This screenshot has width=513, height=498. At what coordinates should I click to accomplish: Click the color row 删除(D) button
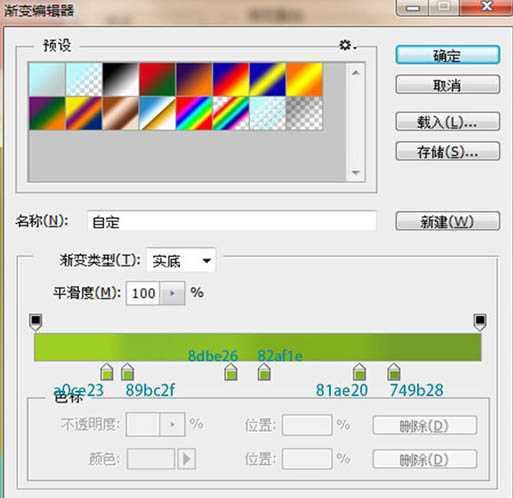pyautogui.click(x=425, y=459)
